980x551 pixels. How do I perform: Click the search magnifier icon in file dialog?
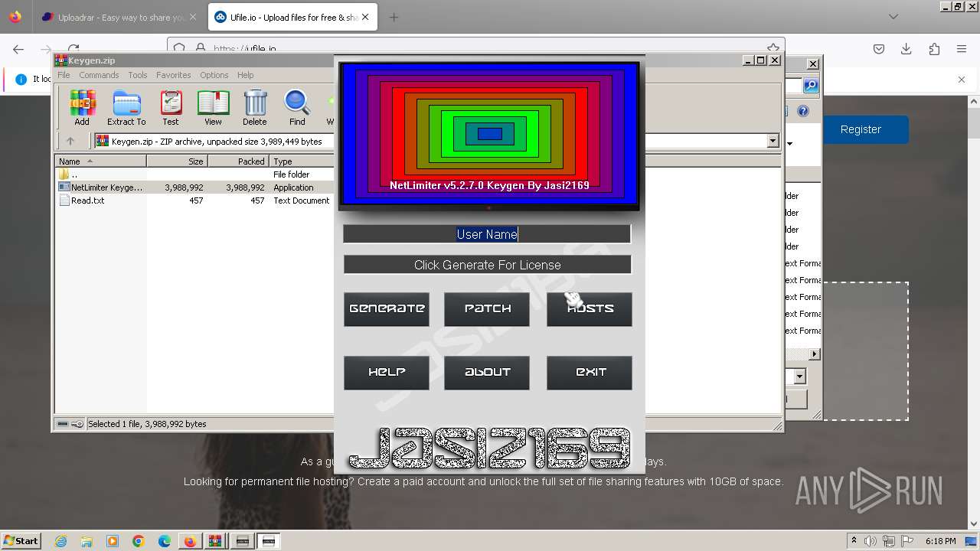coord(810,86)
